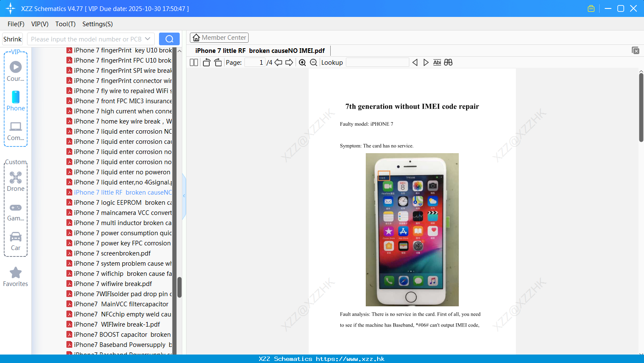Select the Phone sidebar category
The image size is (644, 363).
point(16,101)
